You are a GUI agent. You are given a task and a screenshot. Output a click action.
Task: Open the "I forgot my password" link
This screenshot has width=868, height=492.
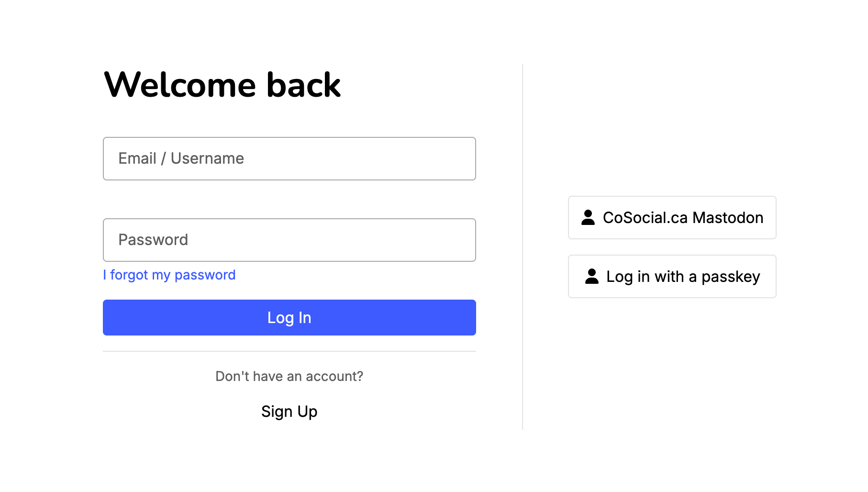[169, 275]
